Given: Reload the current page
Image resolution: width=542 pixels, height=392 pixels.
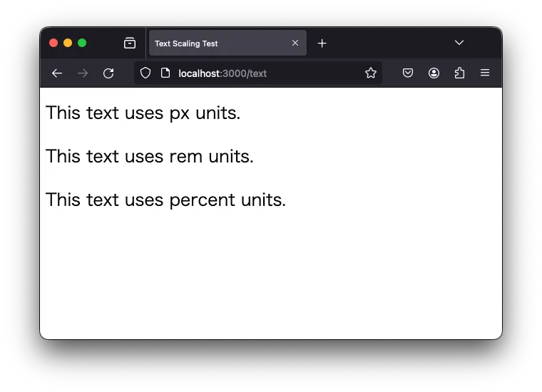Looking at the screenshot, I should [x=108, y=73].
